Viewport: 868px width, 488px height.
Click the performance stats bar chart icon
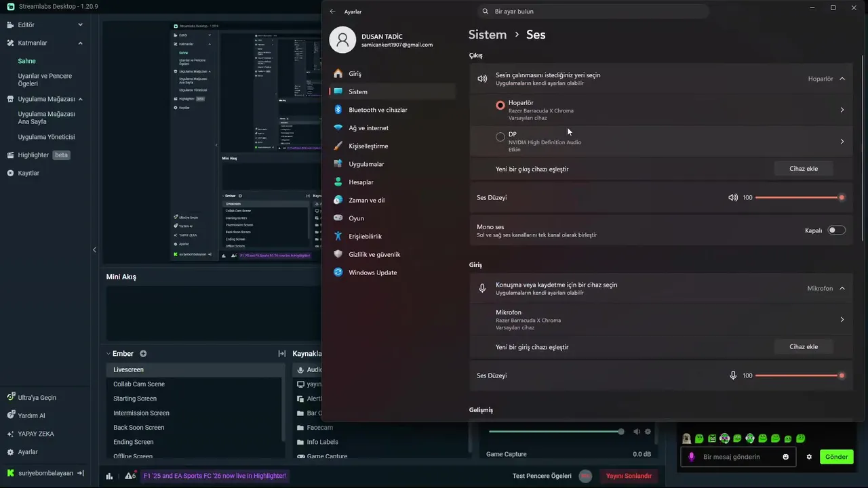[x=109, y=476]
